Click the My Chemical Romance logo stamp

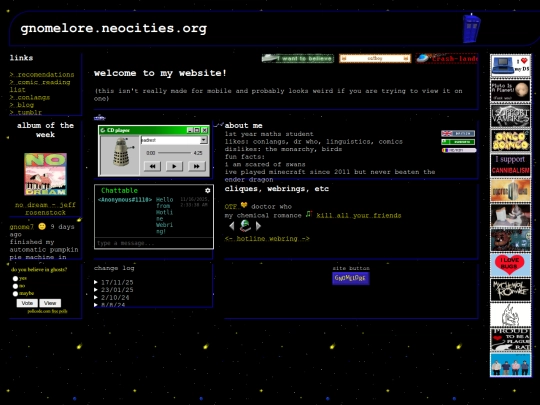[510, 290]
